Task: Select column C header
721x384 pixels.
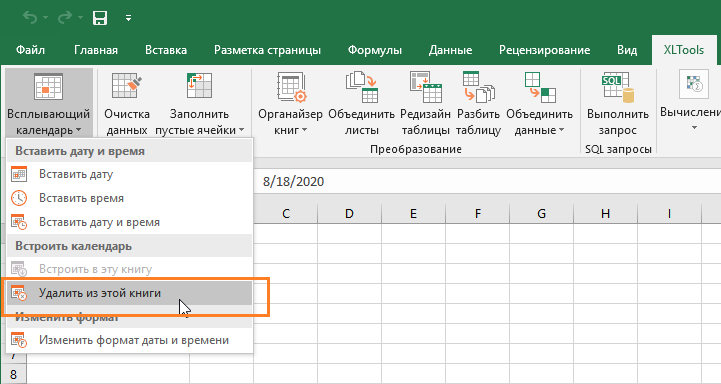Action: point(286,213)
